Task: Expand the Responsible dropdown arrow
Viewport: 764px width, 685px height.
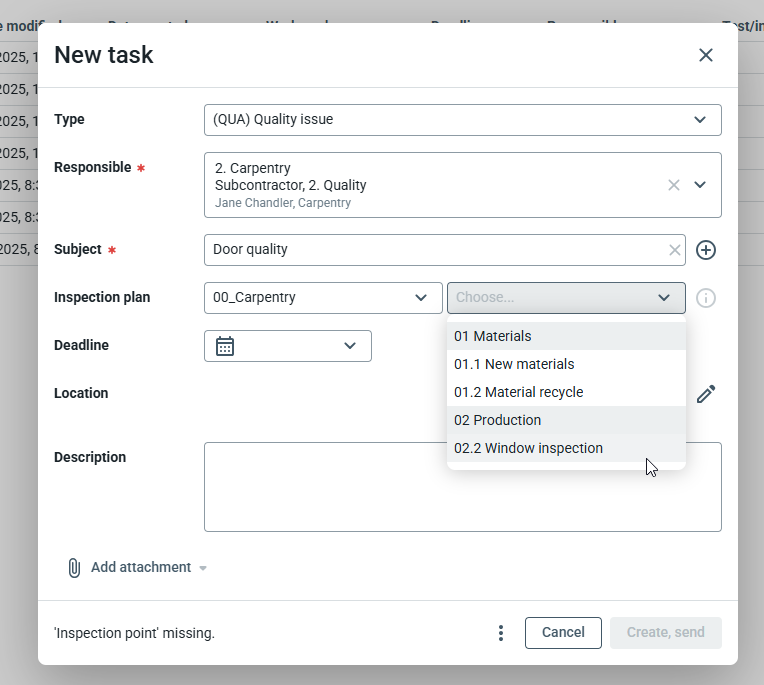Action: [700, 185]
